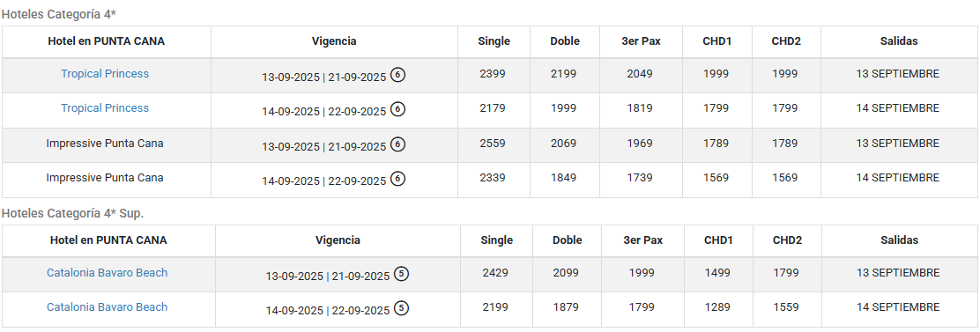The width and height of the screenshot is (980, 332).
Task: Select the Impressive Punta Cana 13 SEPTIEMBRE hotel name
Action: click(x=105, y=144)
